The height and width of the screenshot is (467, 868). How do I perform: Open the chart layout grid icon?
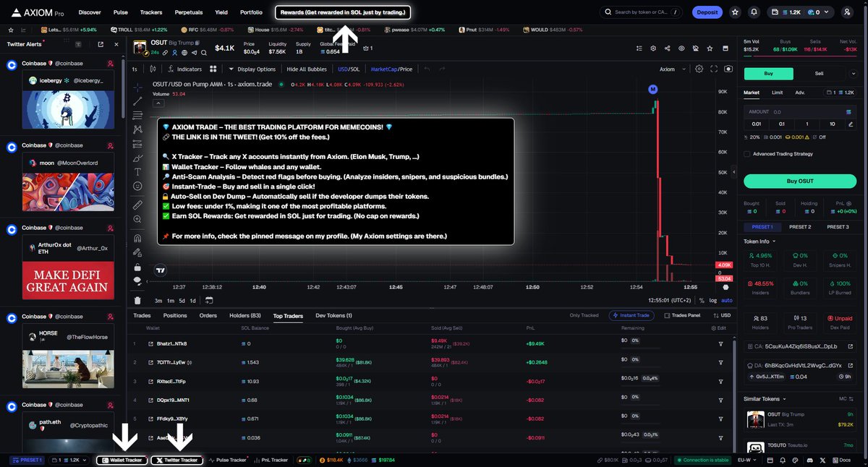[213, 69]
